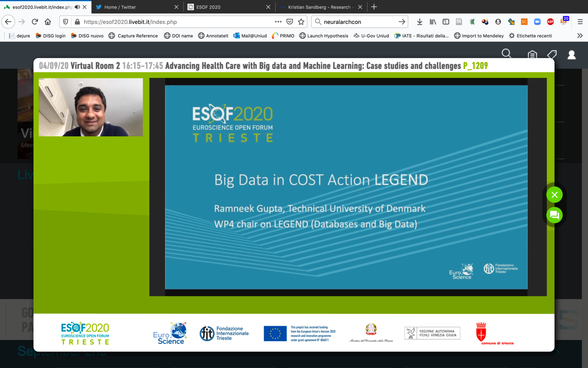Open the search icon on the ESOF page

click(x=506, y=54)
